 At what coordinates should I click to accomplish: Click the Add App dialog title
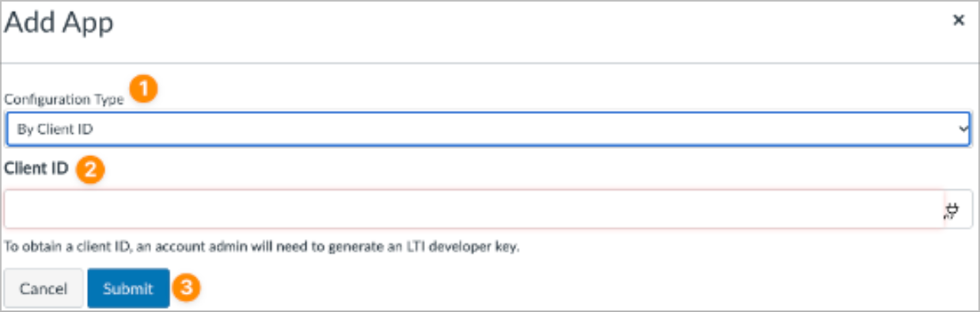click(59, 22)
